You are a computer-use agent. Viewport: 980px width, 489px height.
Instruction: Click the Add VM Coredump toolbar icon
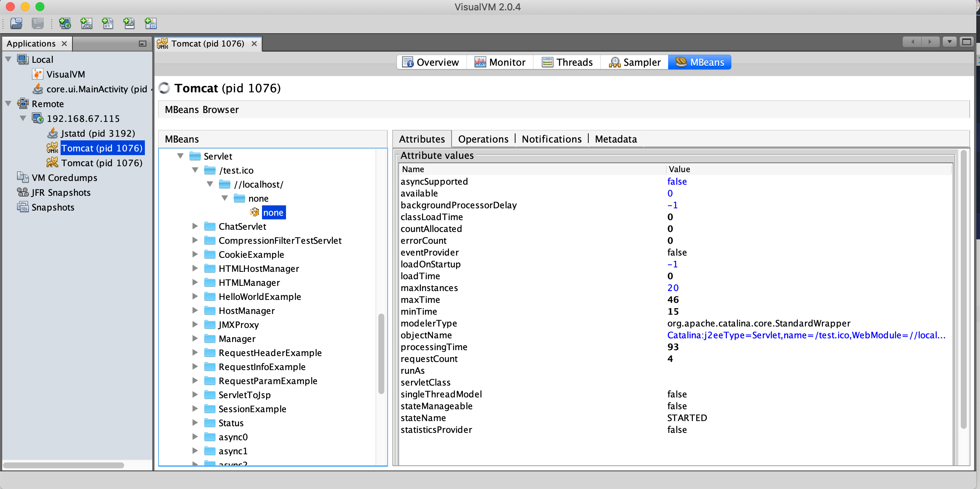tap(108, 24)
